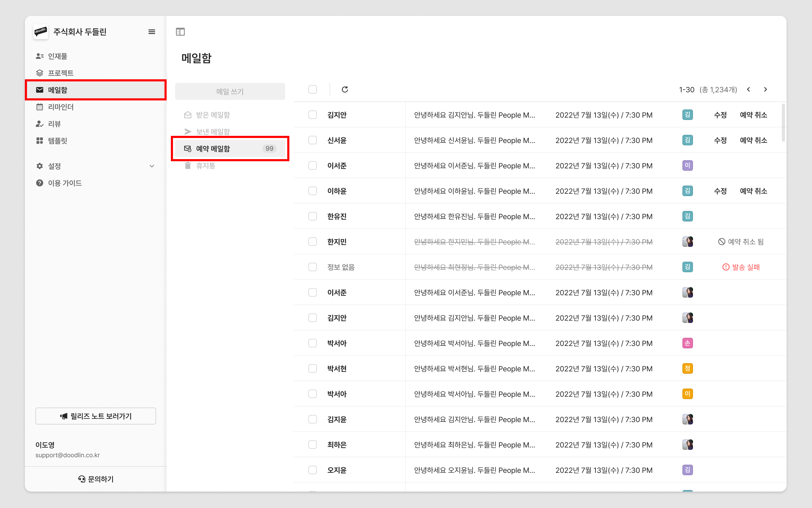The height and width of the screenshot is (508, 812).
Task: Click the 예약 메일함 scheduled mail icon
Action: click(x=187, y=148)
